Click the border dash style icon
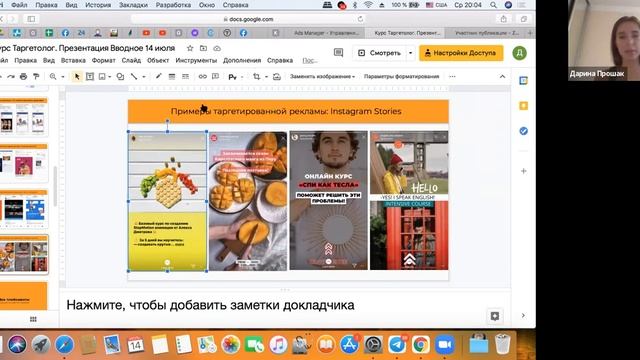Image resolution: width=640 pixels, height=360 pixels. click(x=185, y=76)
